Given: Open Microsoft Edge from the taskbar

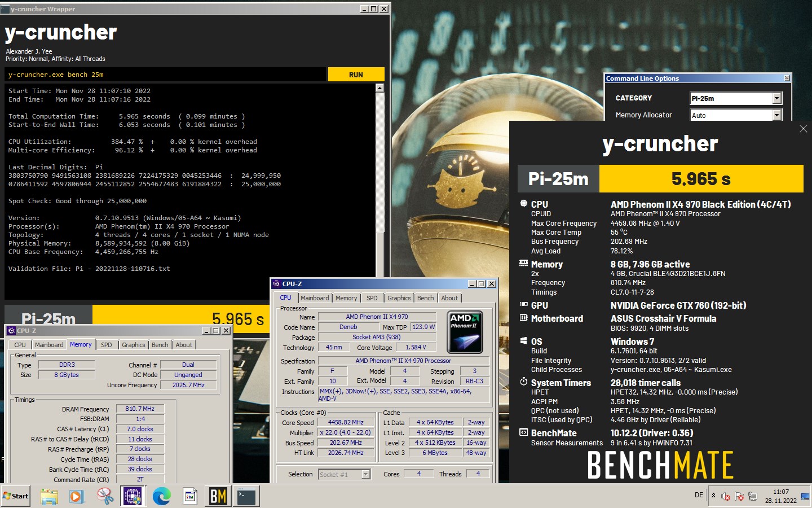Looking at the screenshot, I should coord(162,497).
